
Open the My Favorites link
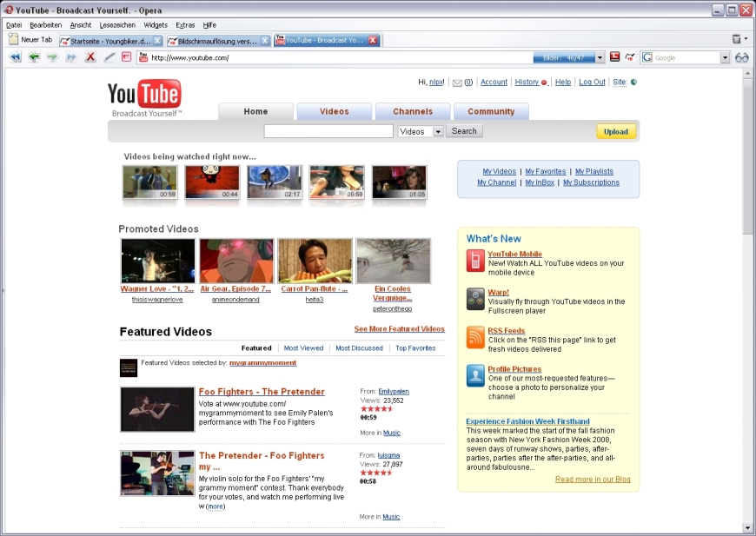(x=546, y=172)
